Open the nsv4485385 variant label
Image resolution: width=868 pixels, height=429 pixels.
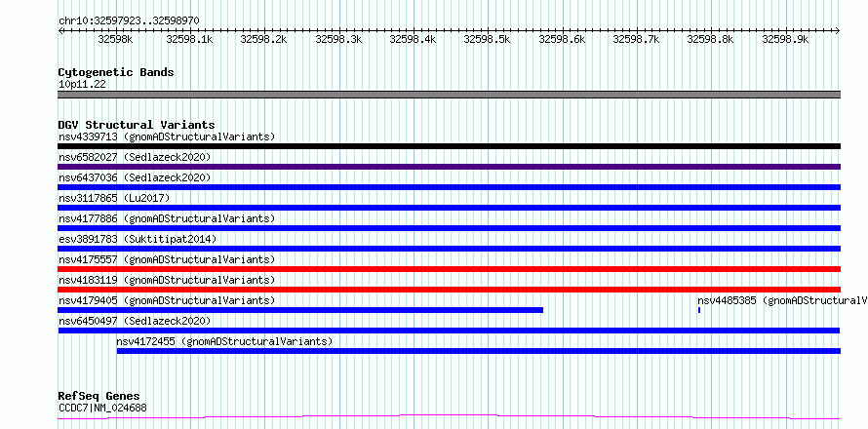[x=782, y=300]
